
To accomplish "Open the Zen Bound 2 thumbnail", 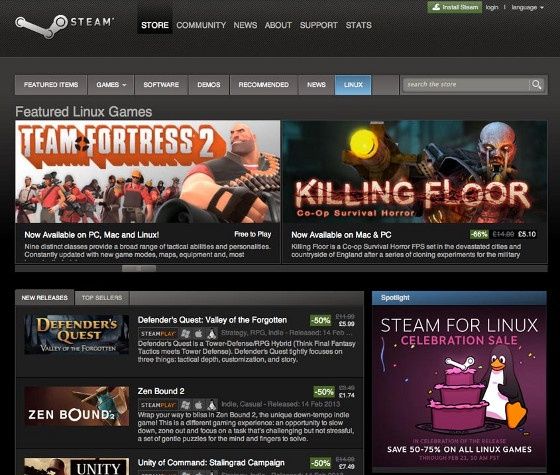I will tap(76, 406).
